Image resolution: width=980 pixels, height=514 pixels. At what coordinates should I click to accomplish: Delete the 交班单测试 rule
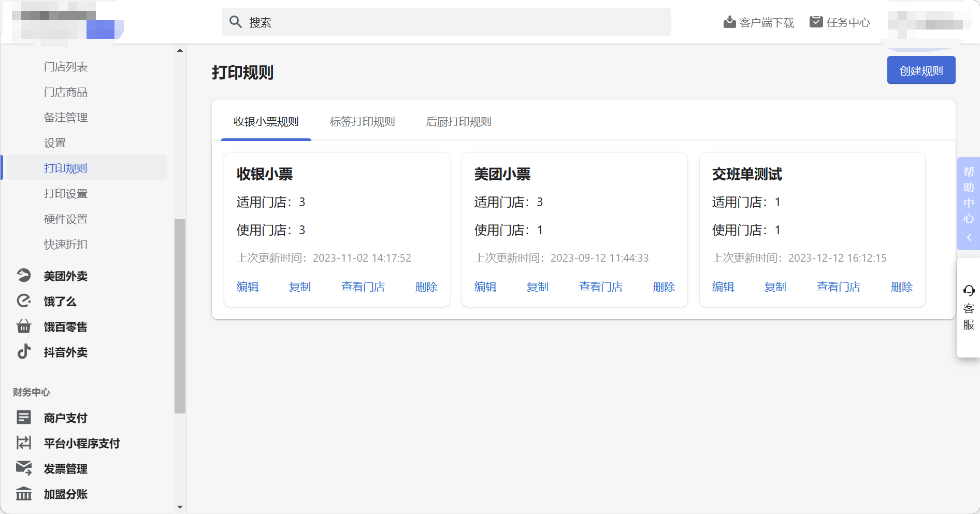pyautogui.click(x=902, y=287)
